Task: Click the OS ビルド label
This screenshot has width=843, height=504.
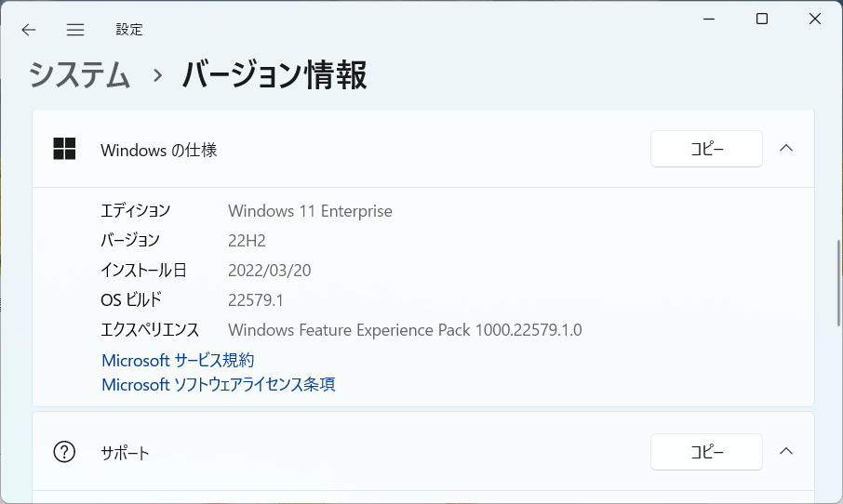Action: click(x=131, y=299)
